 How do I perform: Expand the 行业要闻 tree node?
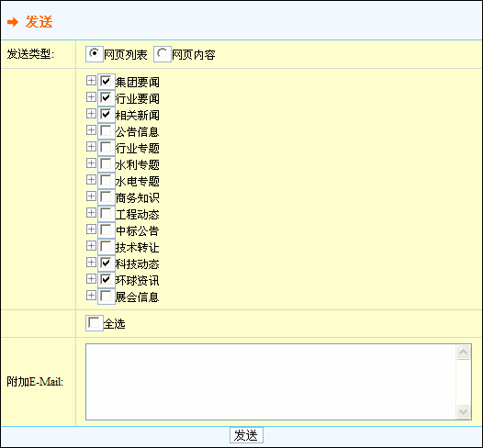point(91,97)
